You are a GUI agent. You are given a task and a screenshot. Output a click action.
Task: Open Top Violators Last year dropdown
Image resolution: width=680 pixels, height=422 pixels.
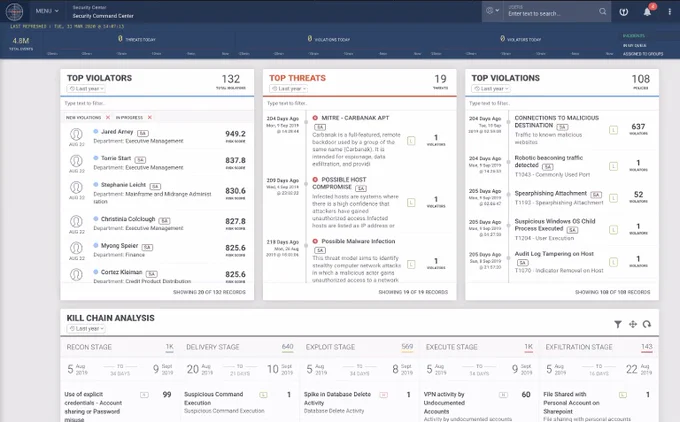pyautogui.click(x=86, y=88)
